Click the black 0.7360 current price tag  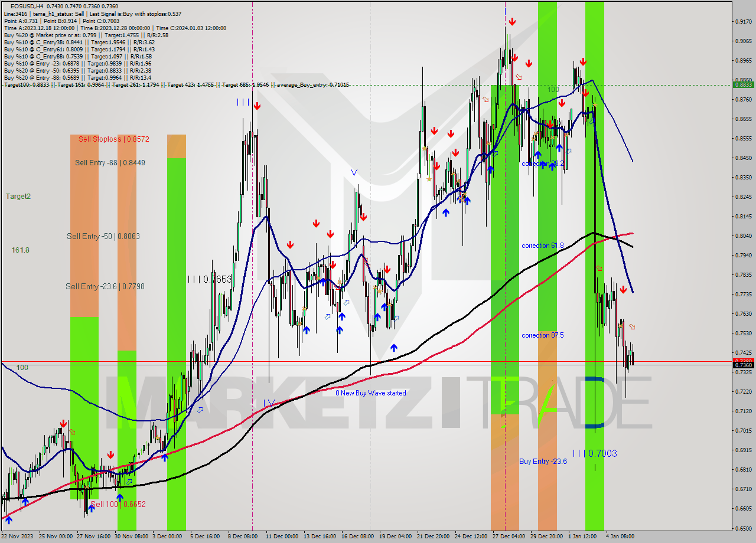click(x=743, y=365)
